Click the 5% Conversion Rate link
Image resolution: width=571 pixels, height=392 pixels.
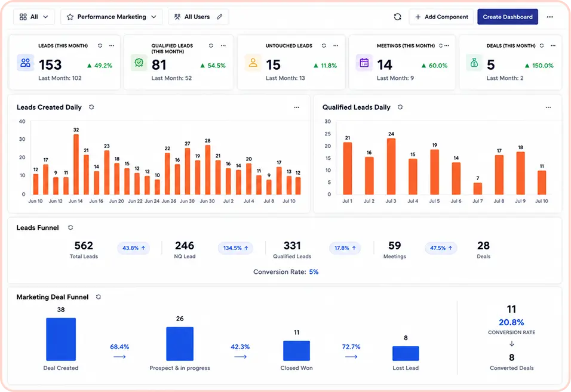click(x=314, y=271)
